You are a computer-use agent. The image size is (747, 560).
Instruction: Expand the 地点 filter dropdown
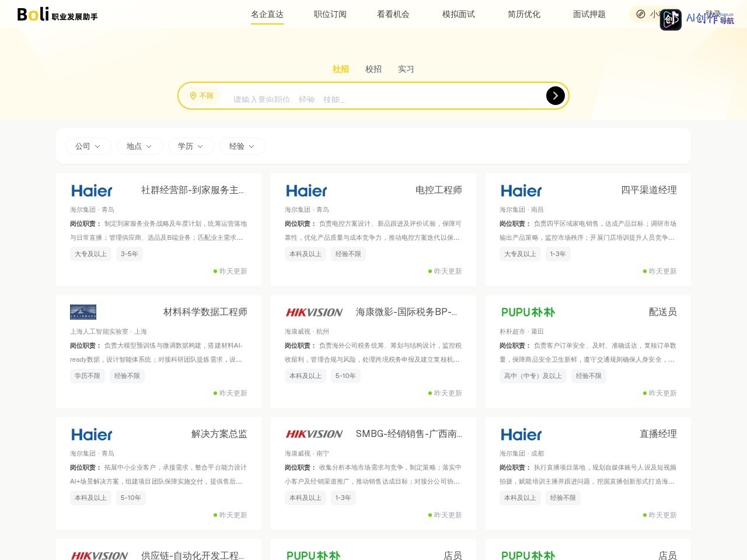pos(139,146)
